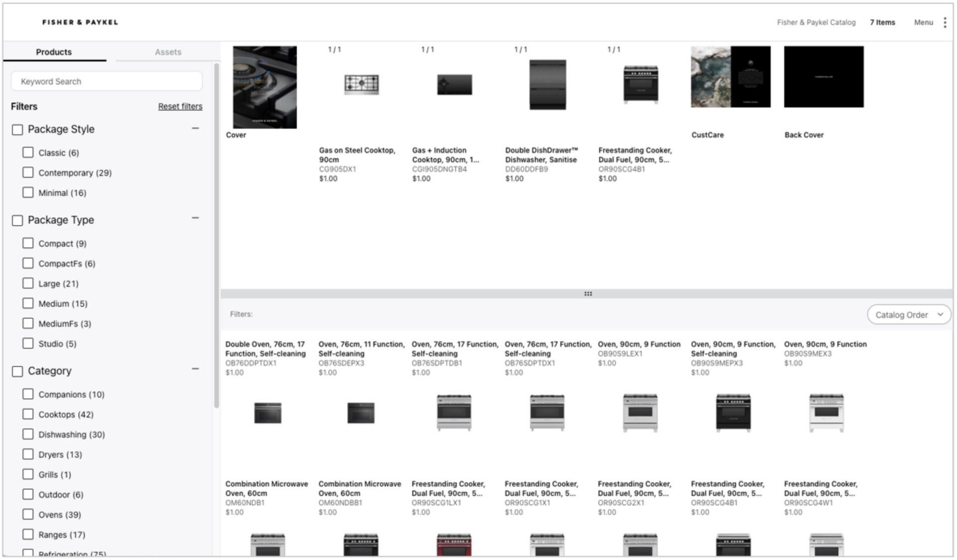Check the Ranges (17) filter
This screenshot has height=560, width=957.
tap(28, 534)
